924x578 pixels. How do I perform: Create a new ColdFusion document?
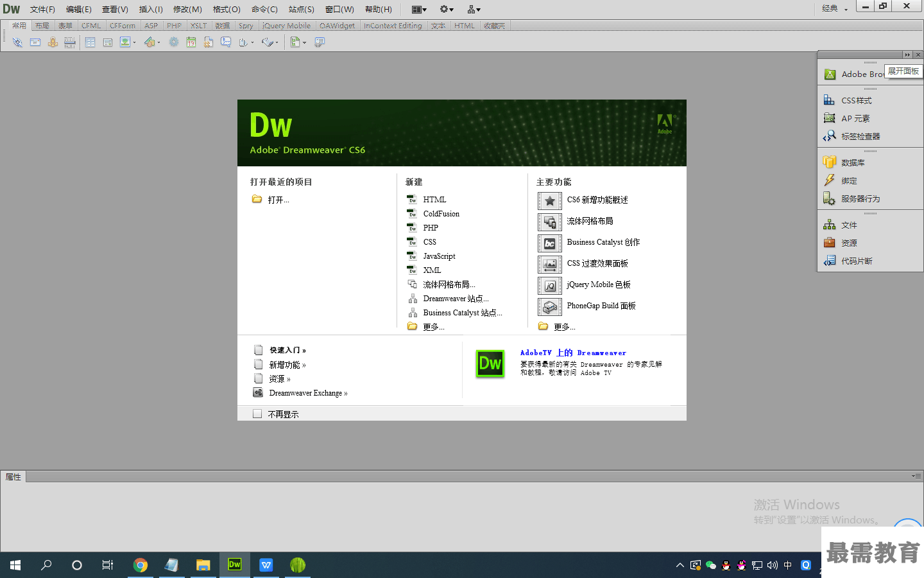pyautogui.click(x=441, y=214)
